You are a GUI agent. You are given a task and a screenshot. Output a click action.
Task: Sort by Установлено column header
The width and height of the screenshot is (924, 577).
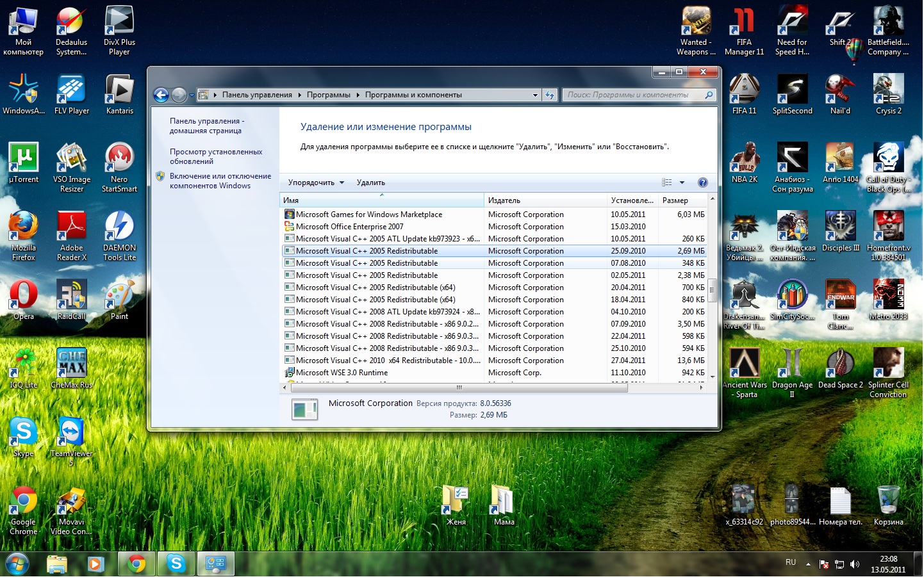pos(632,200)
